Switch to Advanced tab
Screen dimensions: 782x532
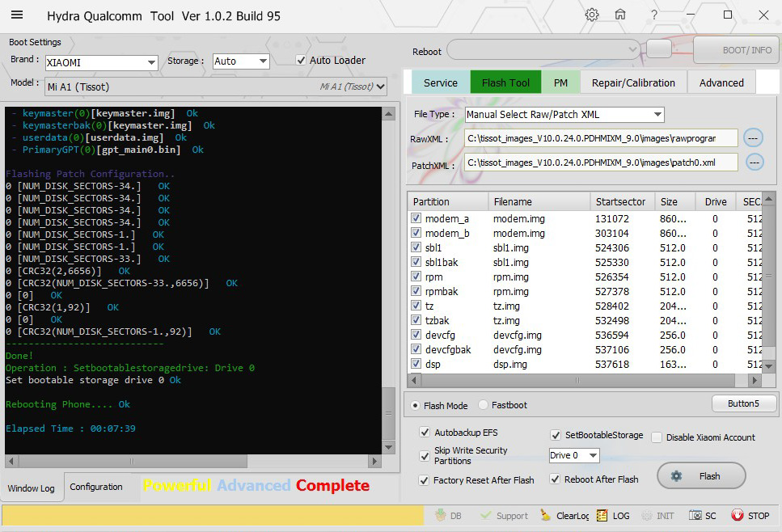721,82
